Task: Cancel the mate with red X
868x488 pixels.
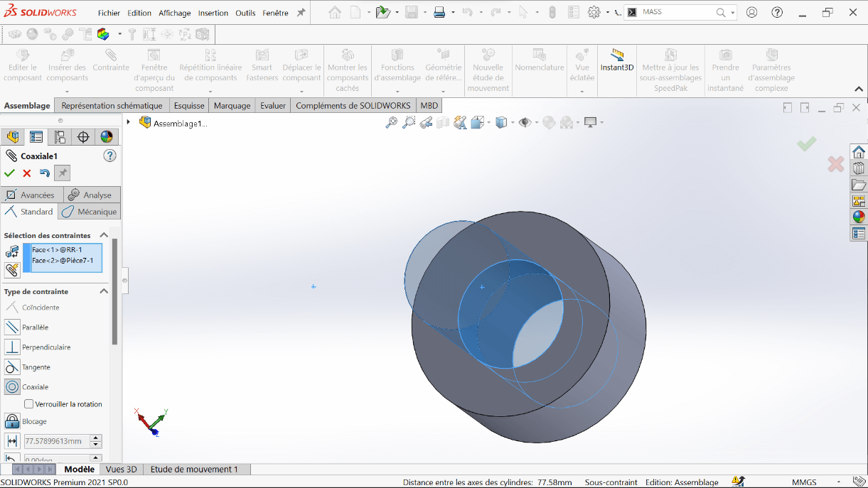Action: click(x=27, y=173)
